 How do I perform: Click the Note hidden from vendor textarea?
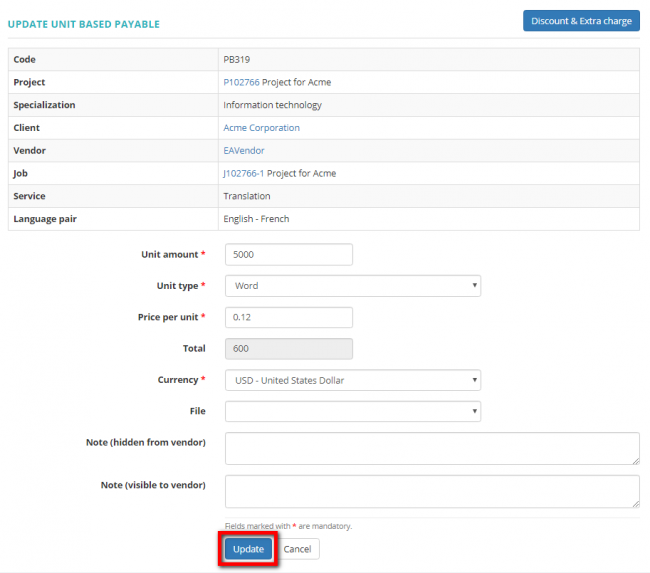pyautogui.click(x=431, y=448)
